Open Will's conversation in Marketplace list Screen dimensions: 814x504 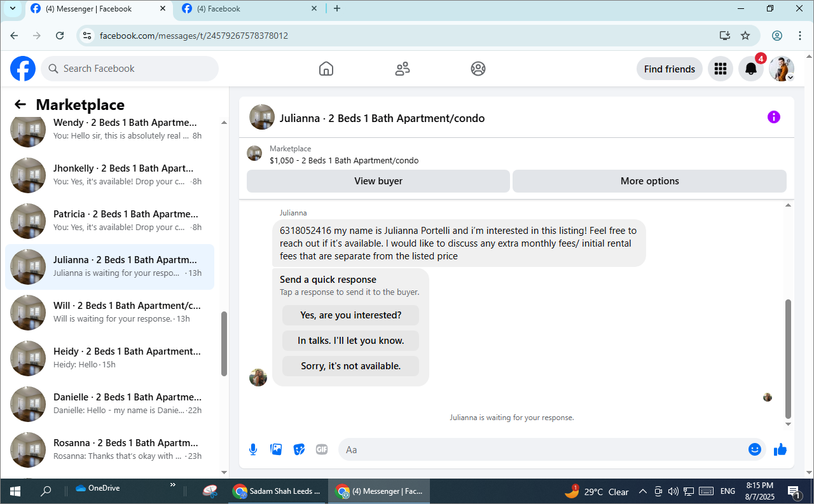pos(110,313)
